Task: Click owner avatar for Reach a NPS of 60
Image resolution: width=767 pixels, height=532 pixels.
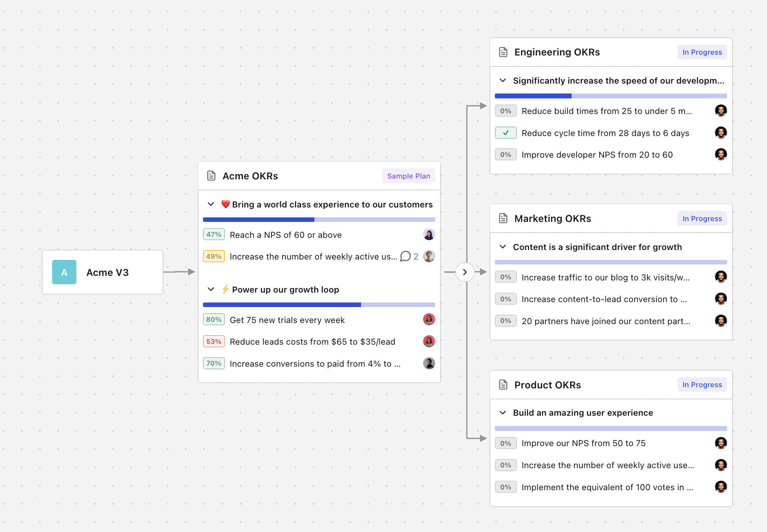Action: coord(429,234)
